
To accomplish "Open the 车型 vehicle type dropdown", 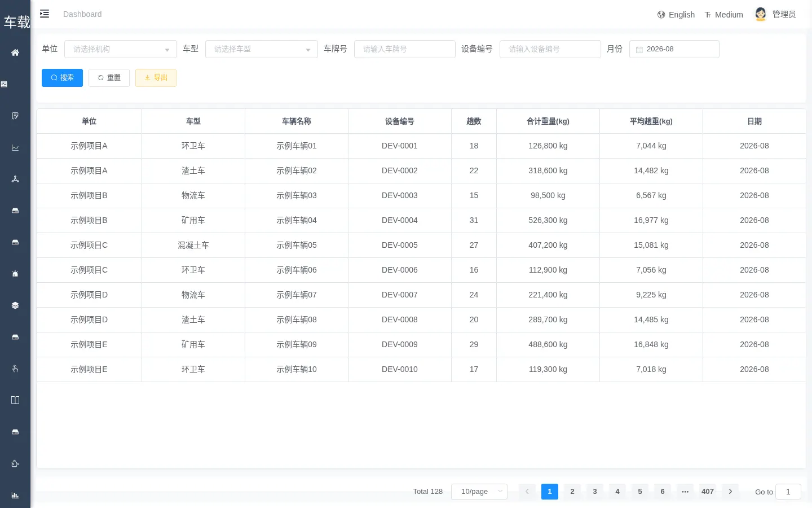I will [x=262, y=49].
